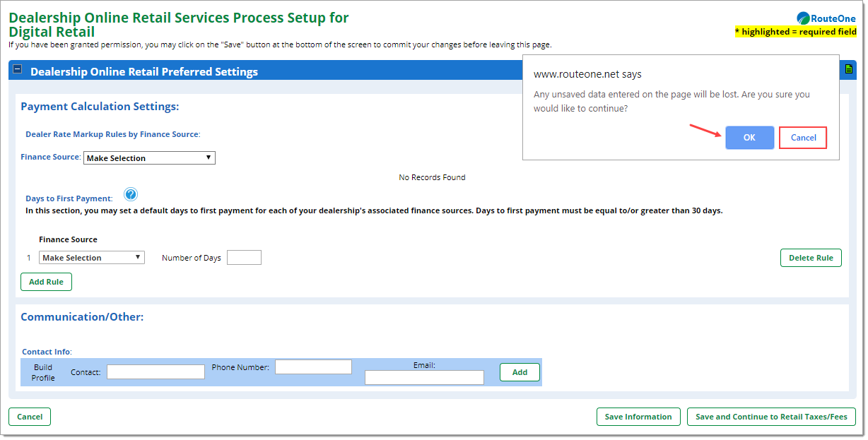
Task: Click the Delete Rule button
Action: 811,258
